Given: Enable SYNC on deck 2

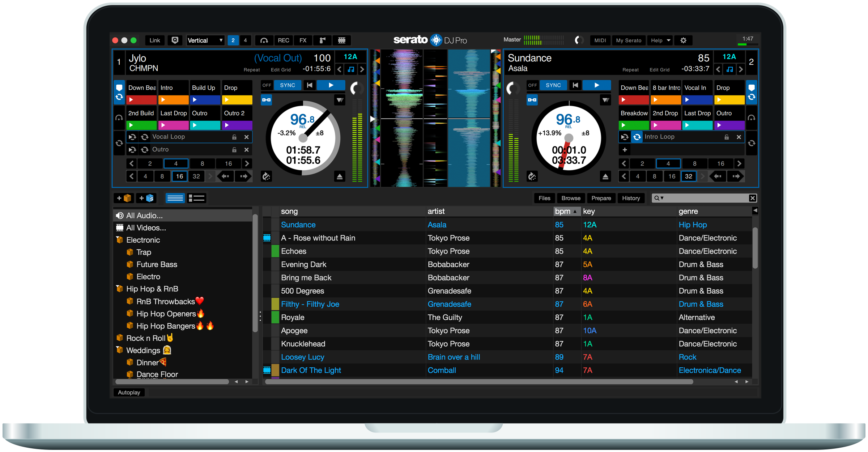Looking at the screenshot, I should tap(553, 85).
